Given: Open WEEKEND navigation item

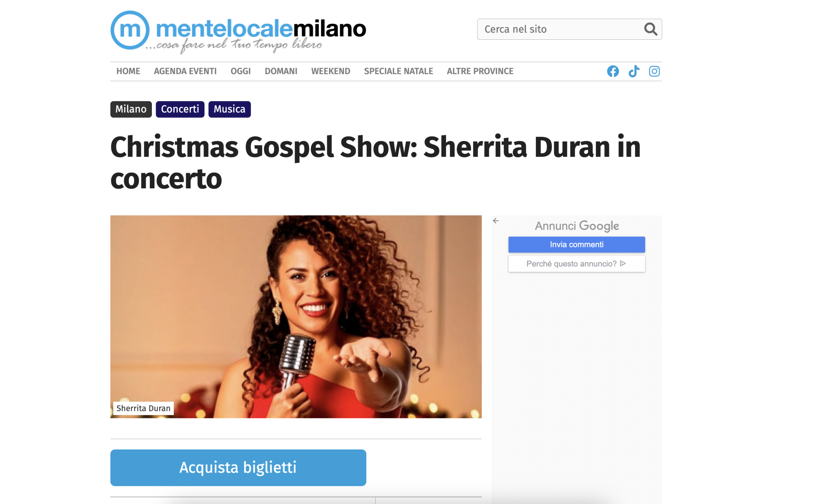Looking at the screenshot, I should pyautogui.click(x=331, y=71).
